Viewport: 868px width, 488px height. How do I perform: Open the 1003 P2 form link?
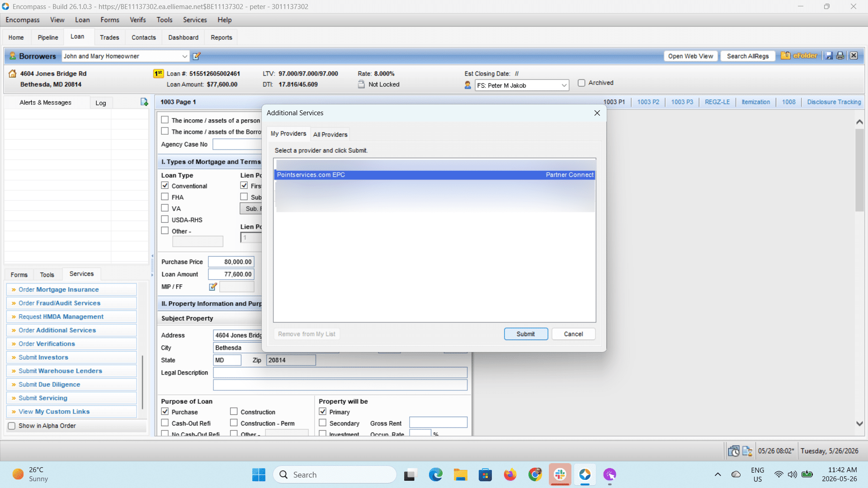click(648, 102)
